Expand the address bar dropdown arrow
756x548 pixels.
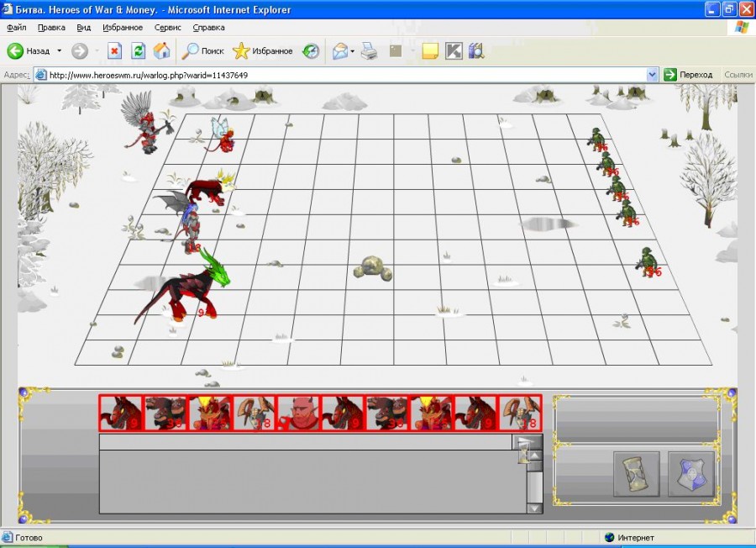(652, 75)
